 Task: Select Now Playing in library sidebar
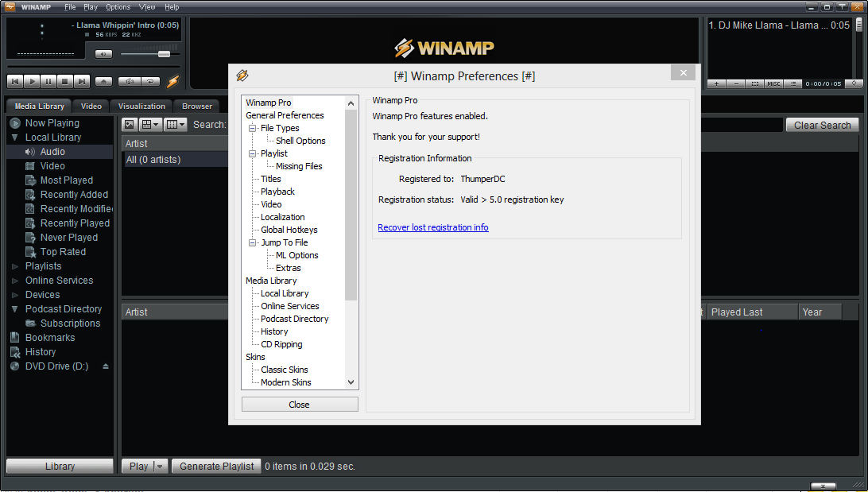(x=52, y=123)
